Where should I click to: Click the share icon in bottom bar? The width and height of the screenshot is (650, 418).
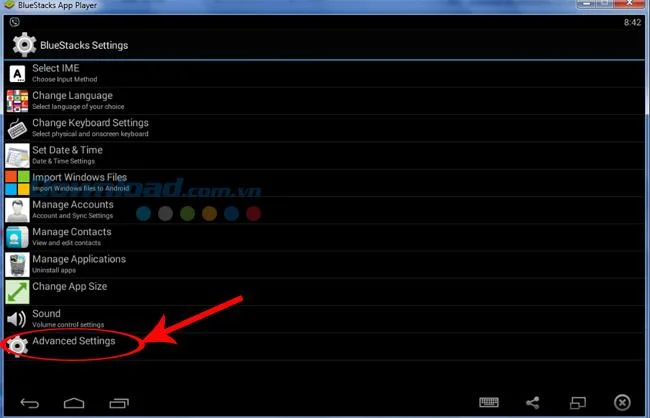[x=533, y=402]
